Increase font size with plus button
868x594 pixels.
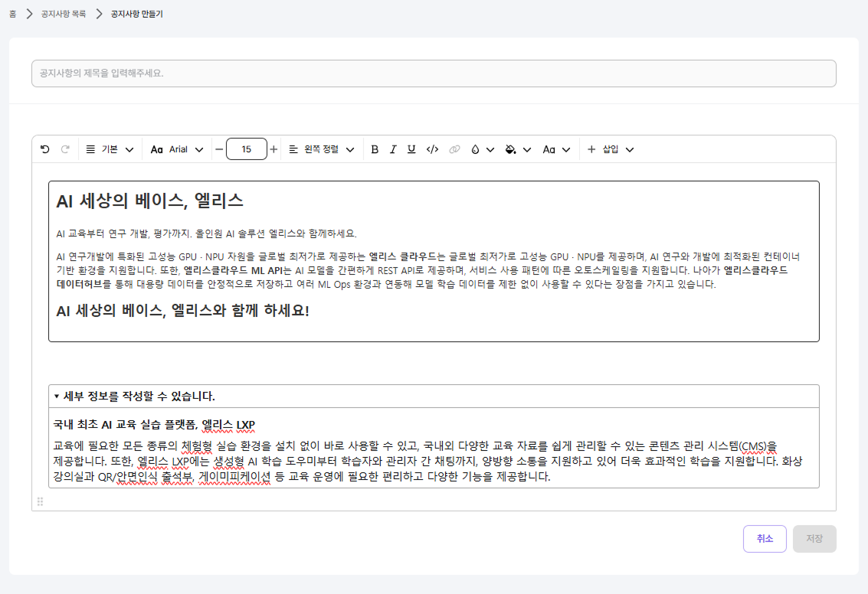tap(274, 149)
